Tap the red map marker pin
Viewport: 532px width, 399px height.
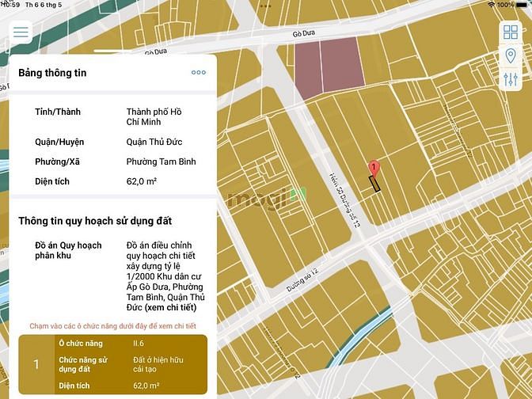(373, 168)
